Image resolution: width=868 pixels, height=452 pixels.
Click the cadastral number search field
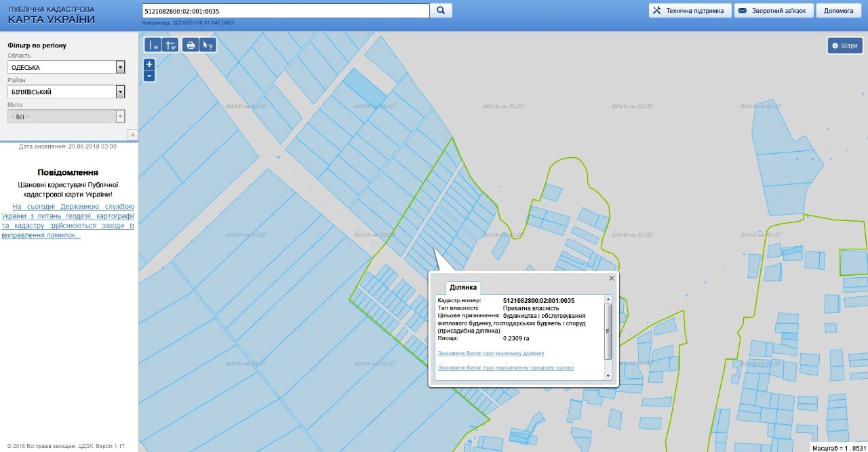point(285,11)
